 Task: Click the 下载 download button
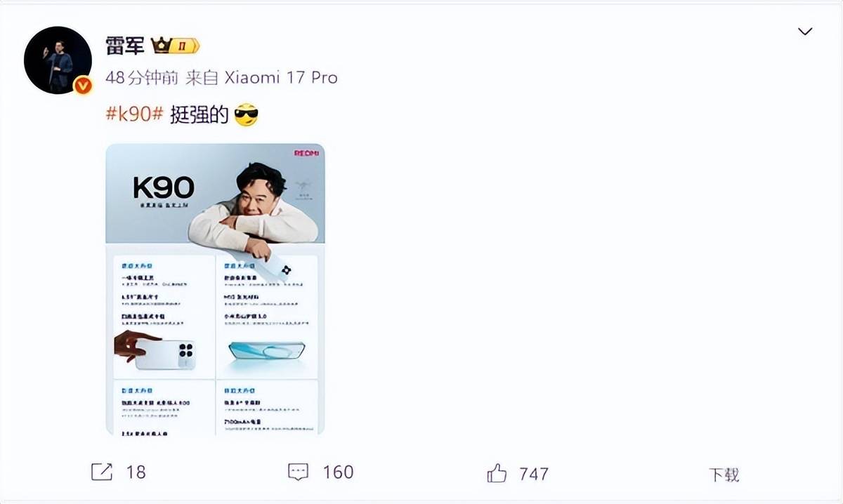[x=724, y=474]
